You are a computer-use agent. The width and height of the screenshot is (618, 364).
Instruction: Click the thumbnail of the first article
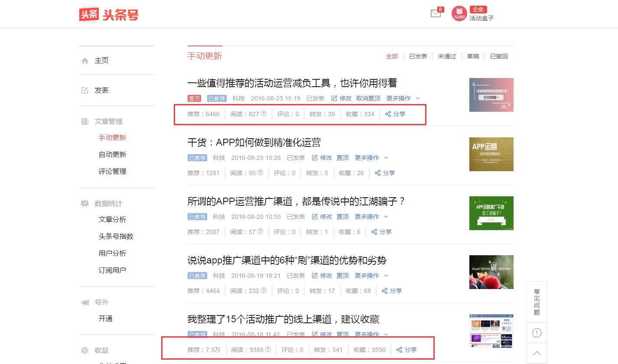point(491,94)
